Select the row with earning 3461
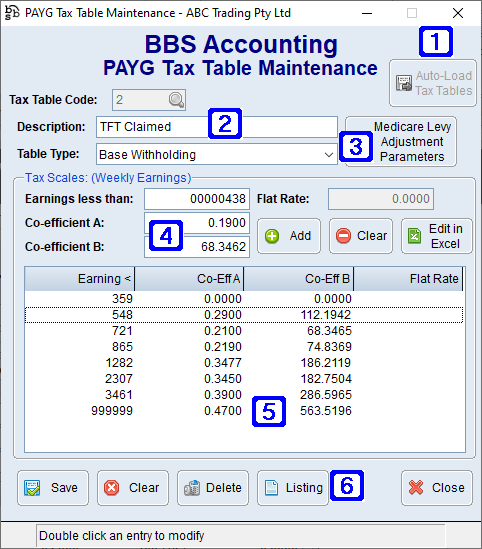This screenshot has height=549, width=482. tap(244, 395)
